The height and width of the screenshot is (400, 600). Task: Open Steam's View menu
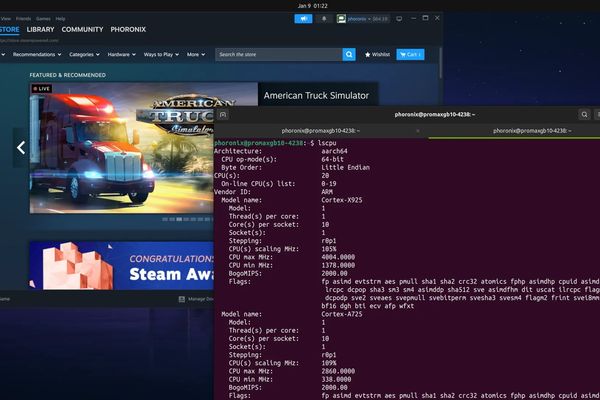tap(5, 18)
